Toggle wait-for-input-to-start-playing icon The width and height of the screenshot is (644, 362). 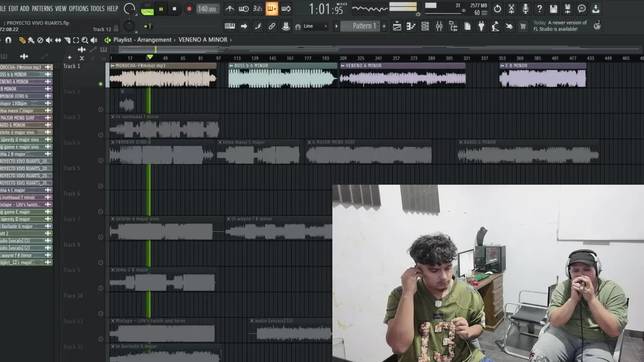(x=244, y=9)
